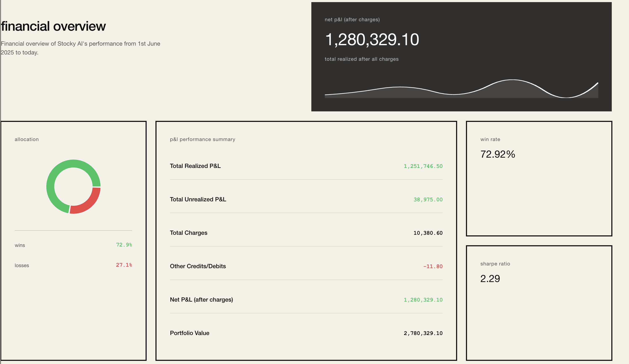
Task: Click the Other Credits/Debits negative value
Action: click(433, 266)
